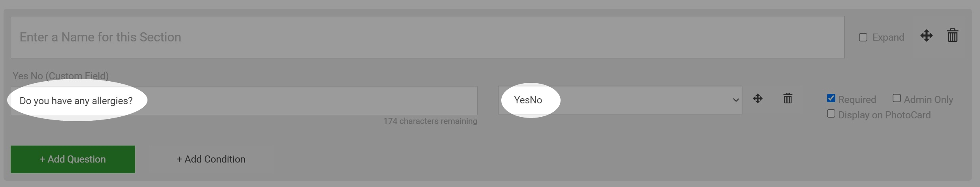Enable the Admin Only checkbox box
This screenshot has width=980, height=187.
pos(897,98)
